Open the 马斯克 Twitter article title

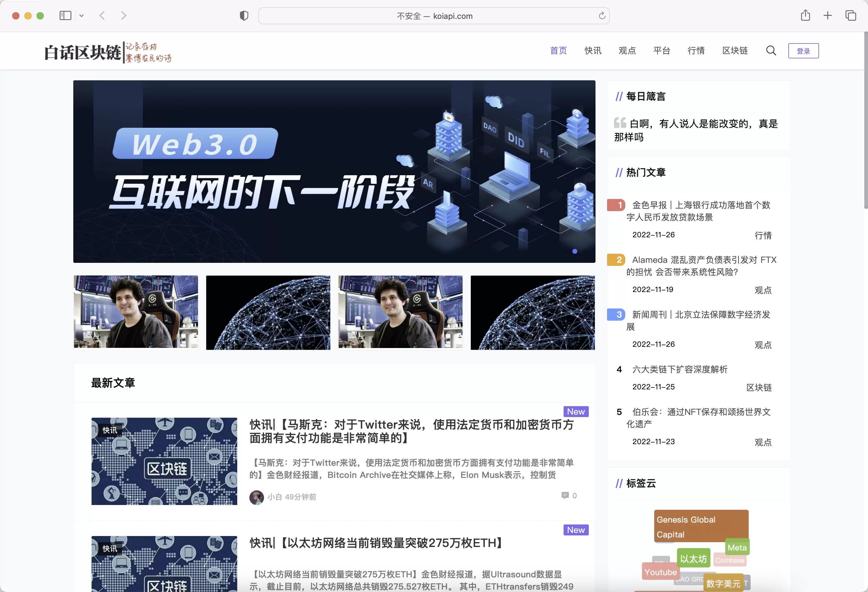click(411, 431)
